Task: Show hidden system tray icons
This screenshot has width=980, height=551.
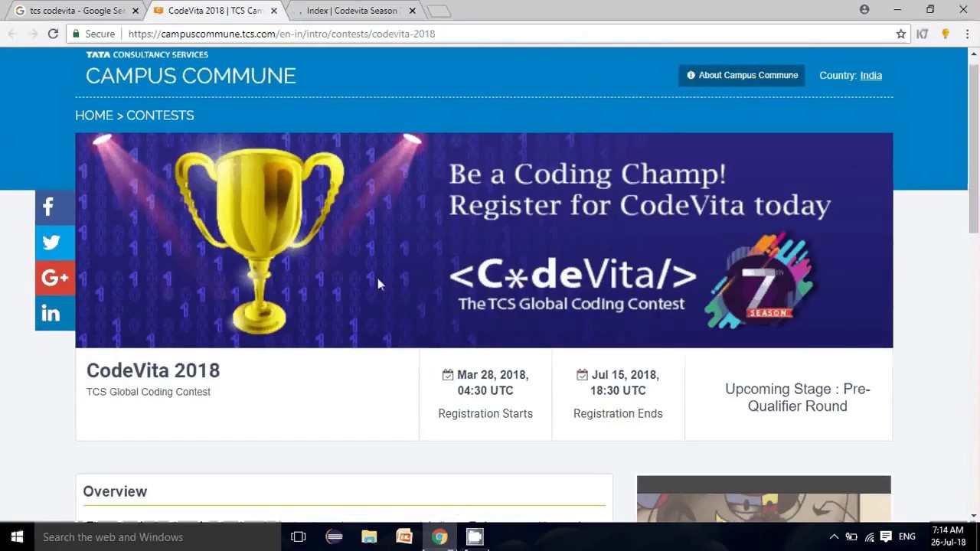Action: (x=834, y=536)
